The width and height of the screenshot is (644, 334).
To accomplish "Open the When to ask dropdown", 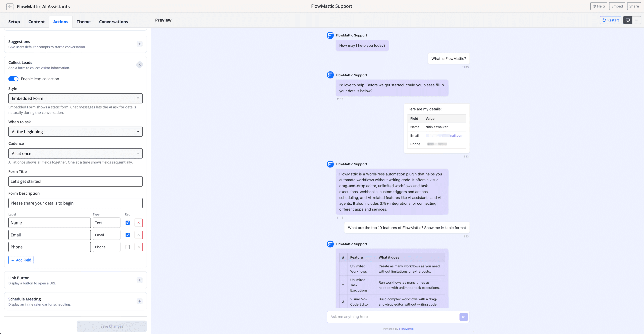I will pyautogui.click(x=75, y=131).
